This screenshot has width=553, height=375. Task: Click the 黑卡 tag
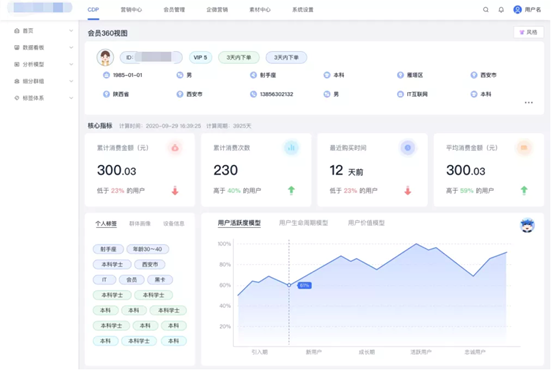160,280
